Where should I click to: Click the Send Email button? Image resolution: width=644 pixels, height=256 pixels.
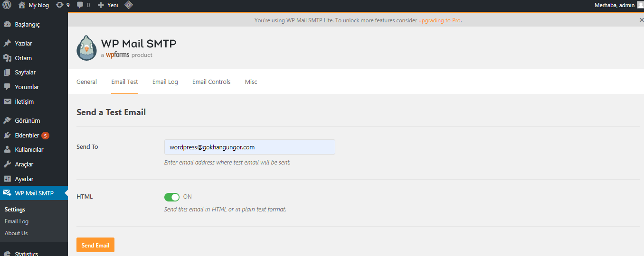click(95, 245)
